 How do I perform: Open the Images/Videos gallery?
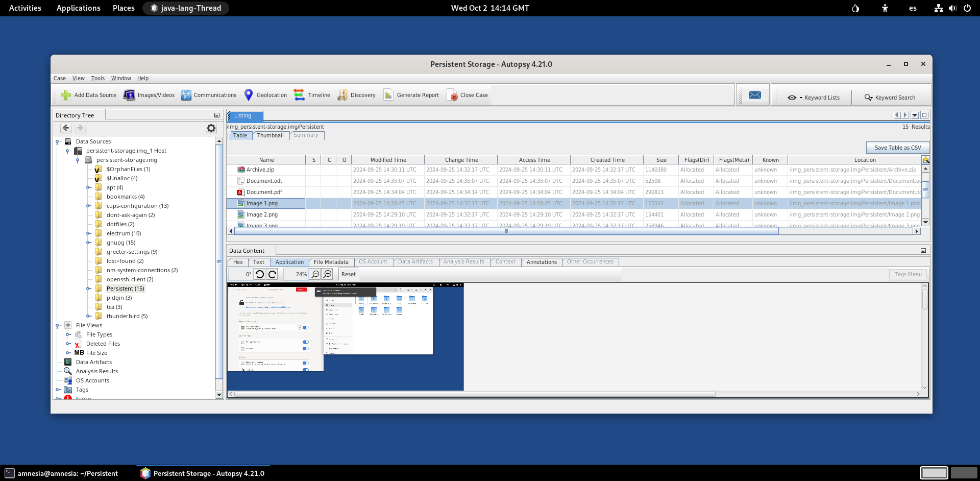tap(149, 94)
